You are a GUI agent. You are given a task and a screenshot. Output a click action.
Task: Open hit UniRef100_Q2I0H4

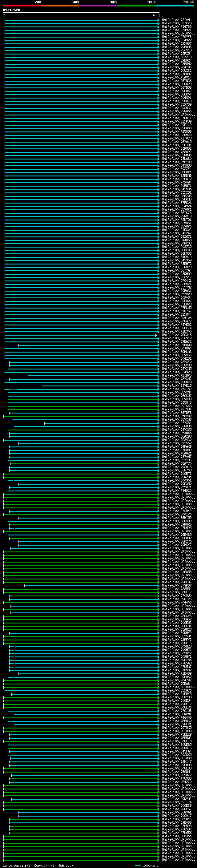pos(177,20)
